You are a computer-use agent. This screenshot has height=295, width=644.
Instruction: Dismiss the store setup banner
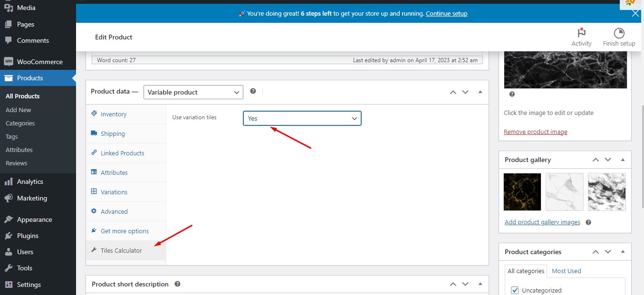coord(635,13)
